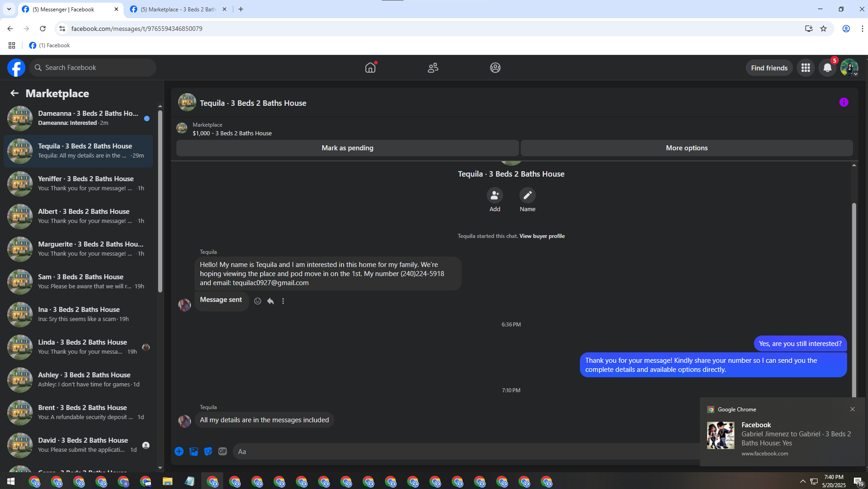
Task: Click the conversation list scrollbar
Action: click(x=160, y=201)
